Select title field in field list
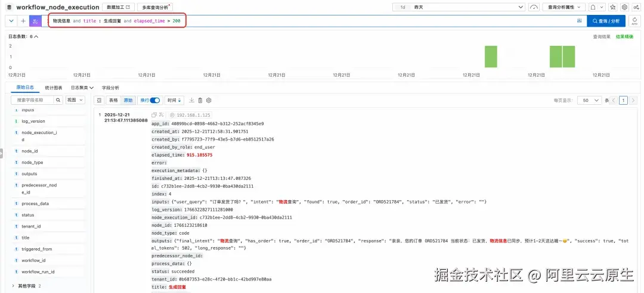 pyautogui.click(x=26, y=238)
